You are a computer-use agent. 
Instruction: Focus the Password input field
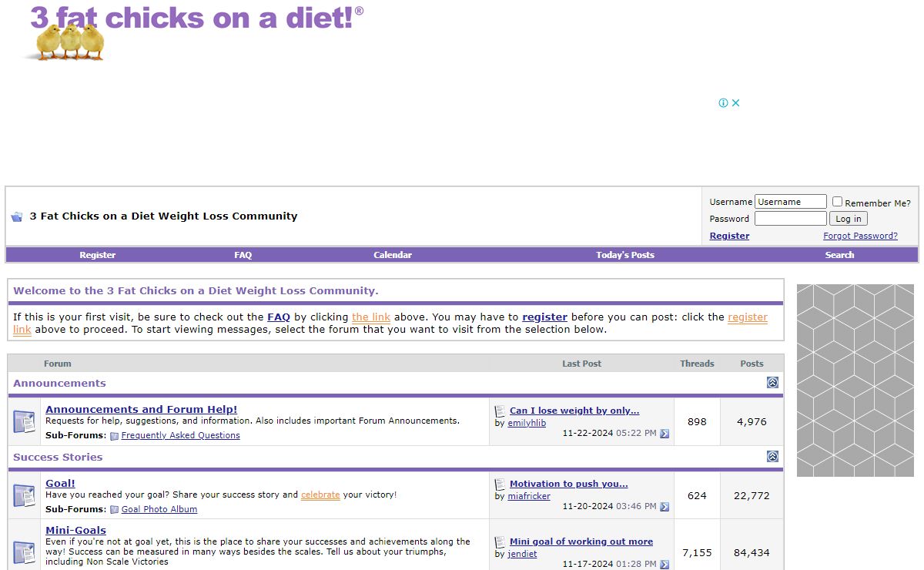click(790, 219)
